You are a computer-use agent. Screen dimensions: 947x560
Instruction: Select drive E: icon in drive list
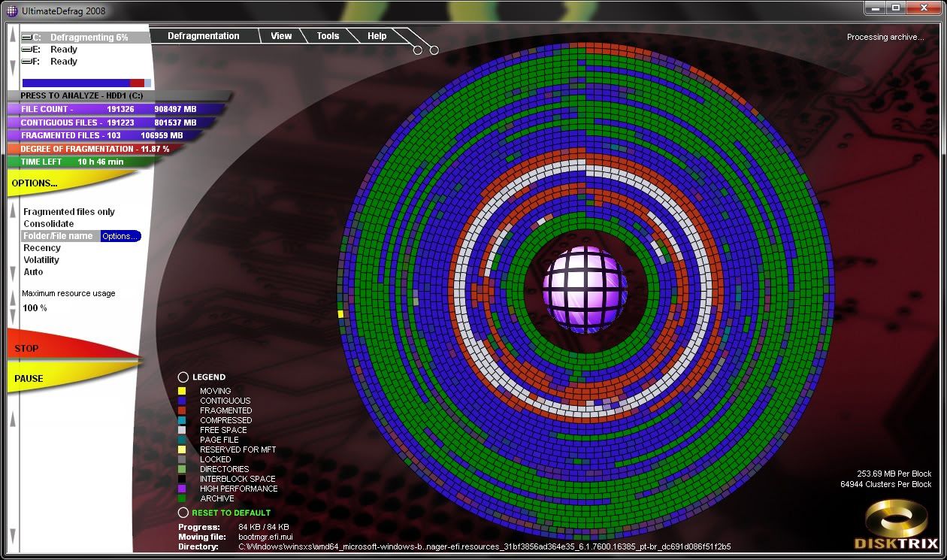26,50
